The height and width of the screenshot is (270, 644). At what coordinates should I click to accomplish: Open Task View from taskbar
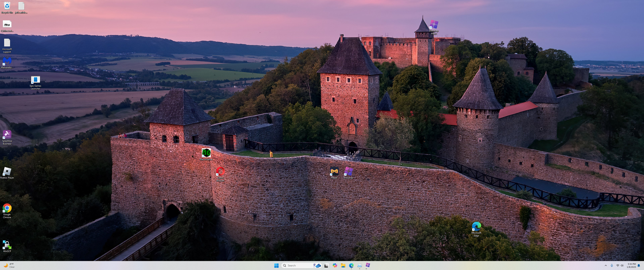326,265
